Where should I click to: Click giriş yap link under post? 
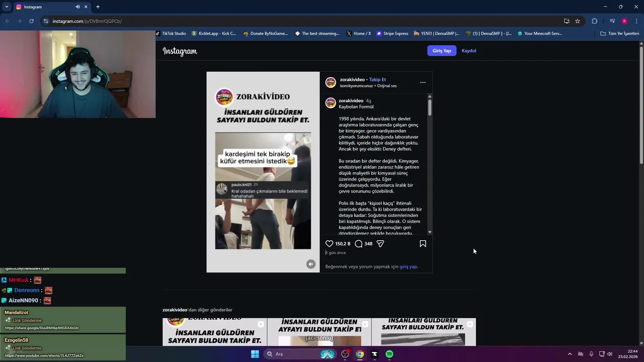pos(408,266)
